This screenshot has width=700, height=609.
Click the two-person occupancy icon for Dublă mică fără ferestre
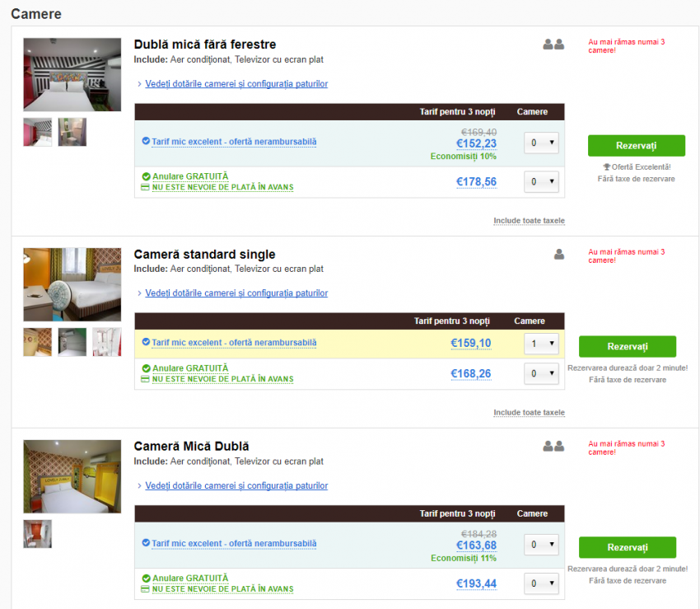(553, 45)
